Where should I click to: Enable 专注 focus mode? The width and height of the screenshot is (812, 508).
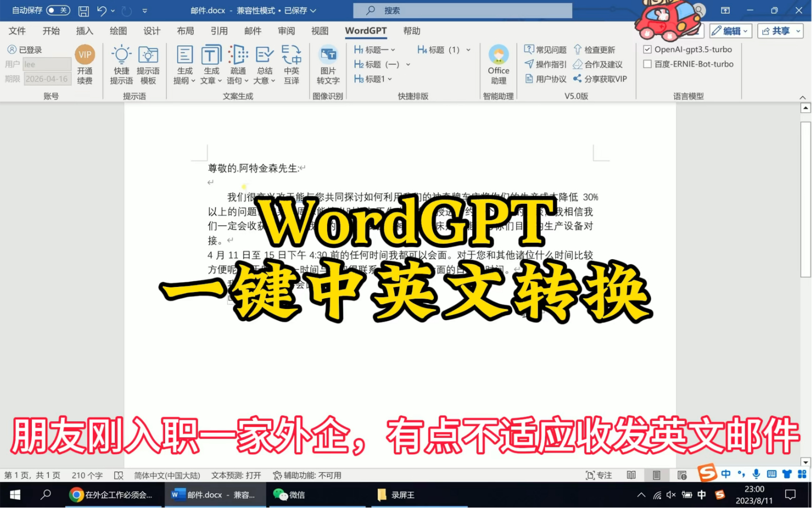[599, 476]
